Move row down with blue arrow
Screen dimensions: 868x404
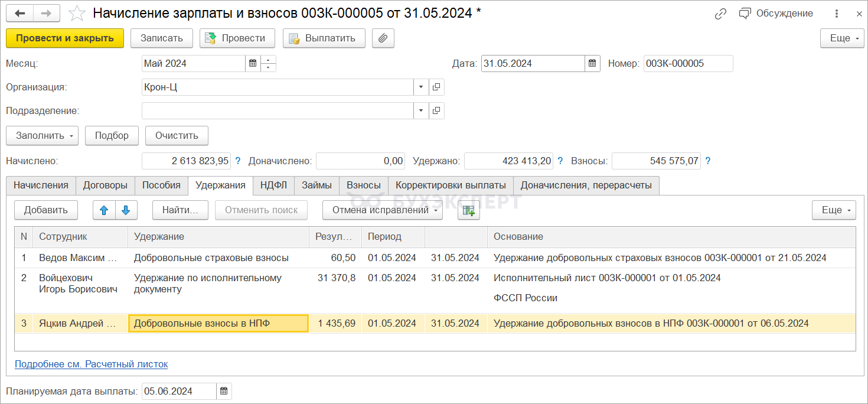point(126,210)
